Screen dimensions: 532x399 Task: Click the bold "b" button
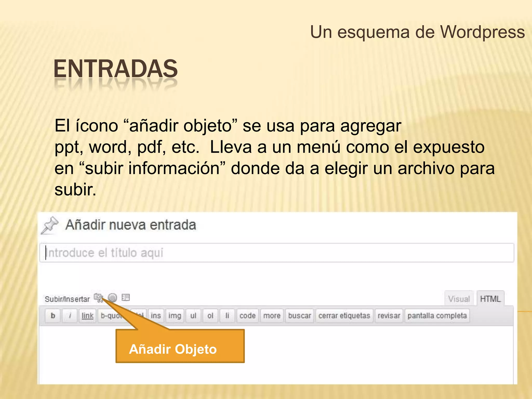coord(53,316)
